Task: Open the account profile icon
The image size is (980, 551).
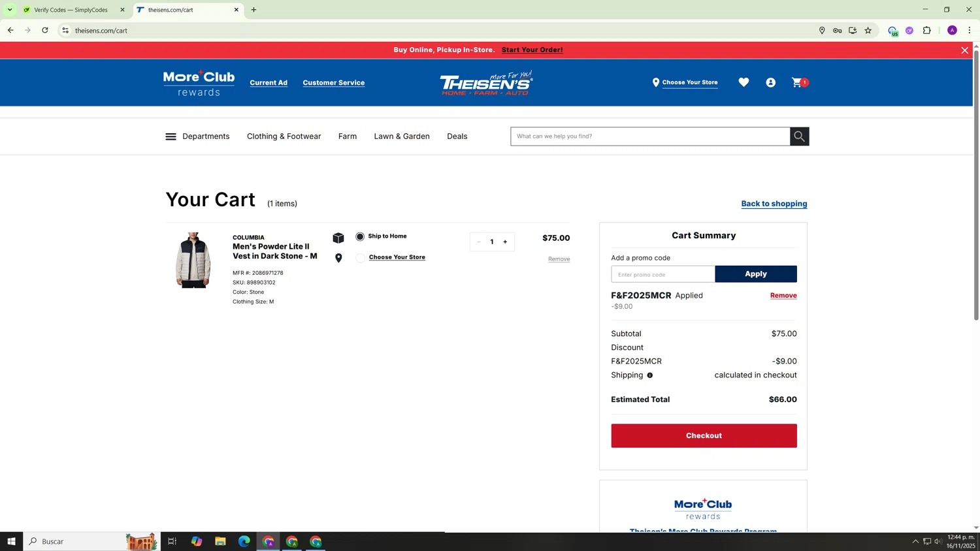Action: (x=771, y=82)
